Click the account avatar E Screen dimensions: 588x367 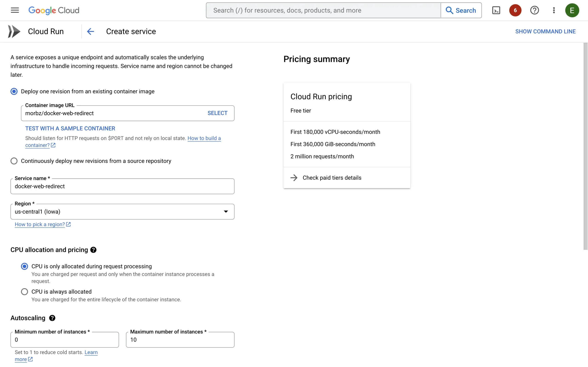572,10
